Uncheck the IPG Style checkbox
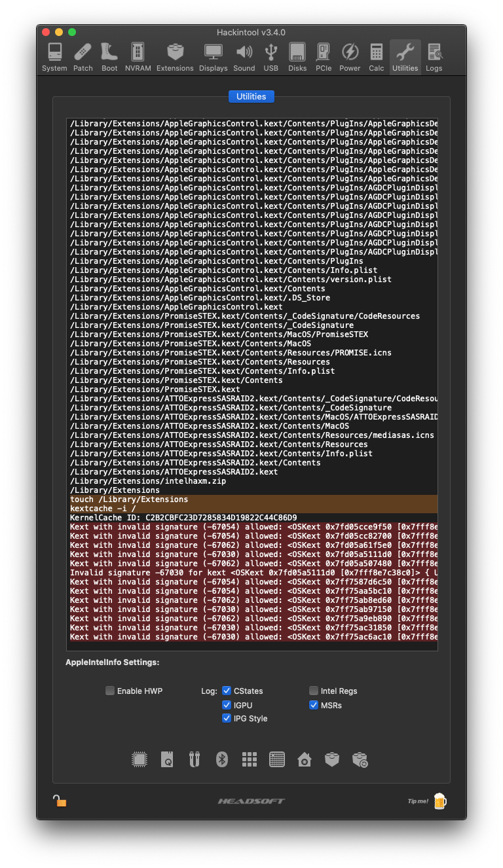 pos(227,718)
